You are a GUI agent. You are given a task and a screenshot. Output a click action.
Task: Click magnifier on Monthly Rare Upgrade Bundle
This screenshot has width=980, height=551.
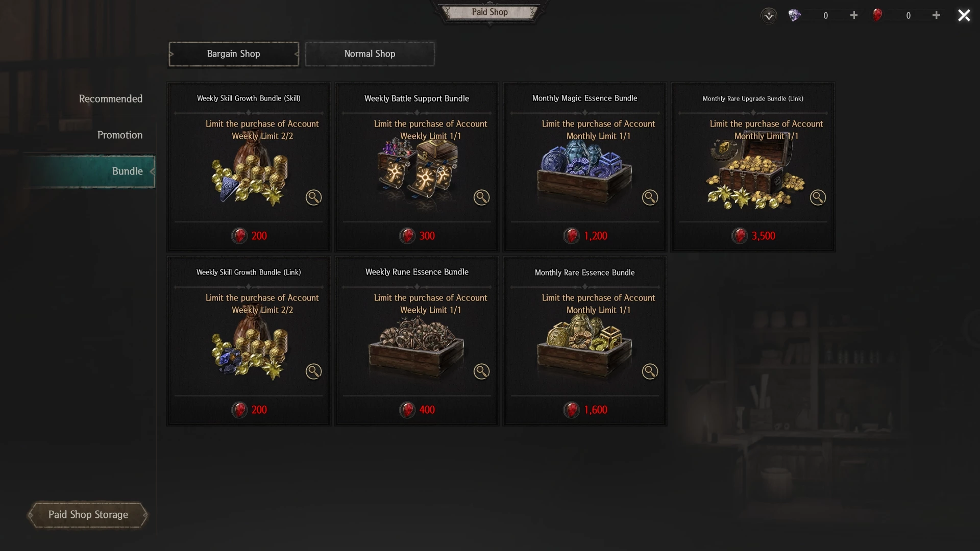click(818, 197)
